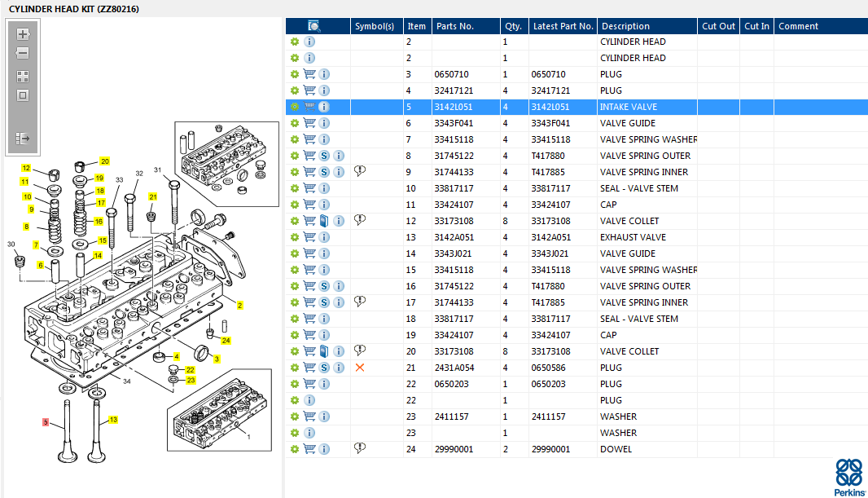Zoom in on the parts diagram
868x498 pixels.
23,34
